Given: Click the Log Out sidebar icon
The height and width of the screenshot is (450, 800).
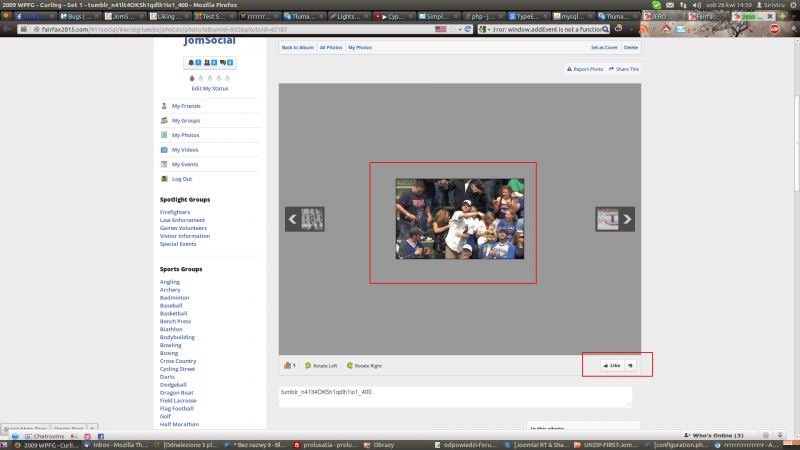Looking at the screenshot, I should click(x=164, y=179).
